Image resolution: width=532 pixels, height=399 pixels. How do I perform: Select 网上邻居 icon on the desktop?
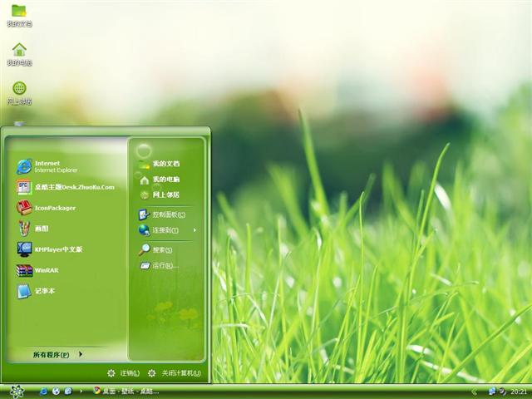[x=19, y=90]
